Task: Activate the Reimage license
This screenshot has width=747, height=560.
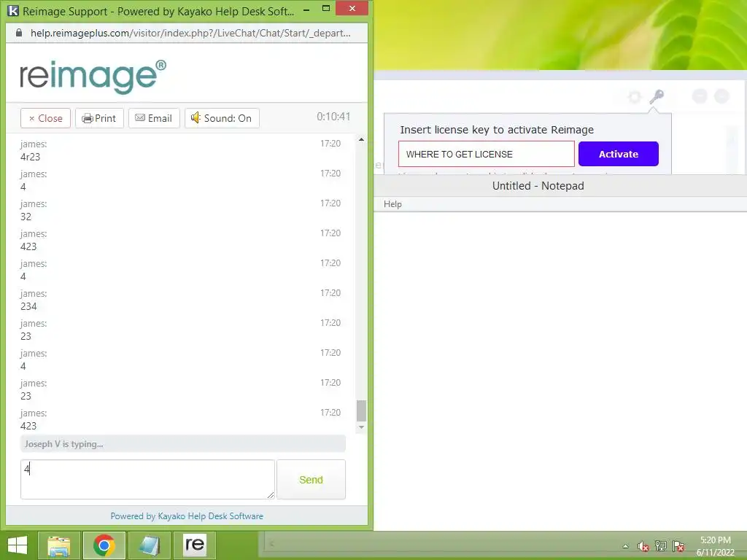Action: (619, 154)
